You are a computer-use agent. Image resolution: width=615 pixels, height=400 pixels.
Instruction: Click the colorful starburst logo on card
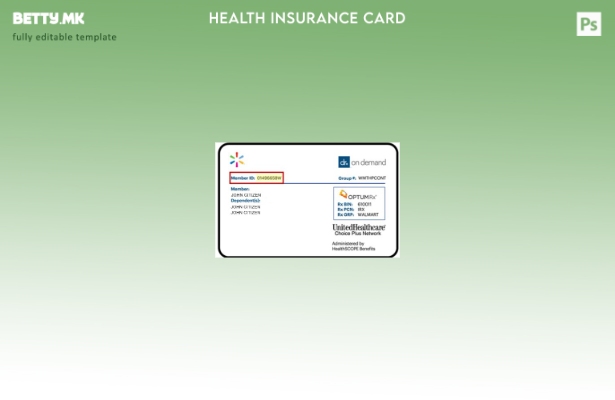tap(237, 159)
